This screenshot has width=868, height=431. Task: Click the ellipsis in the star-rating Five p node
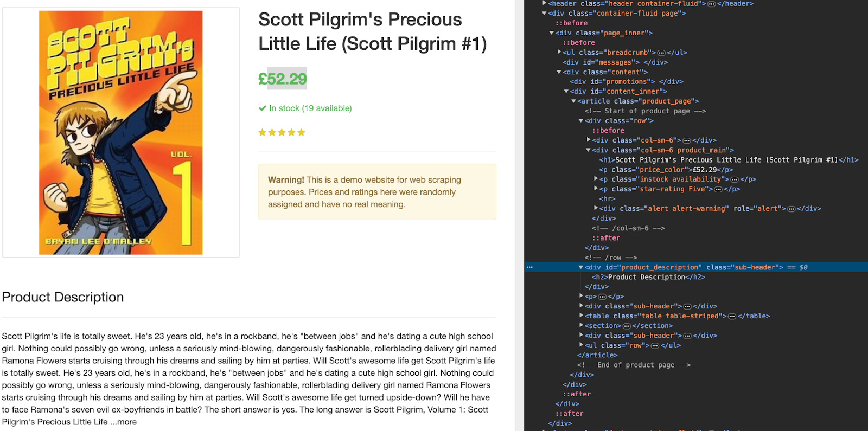(718, 189)
